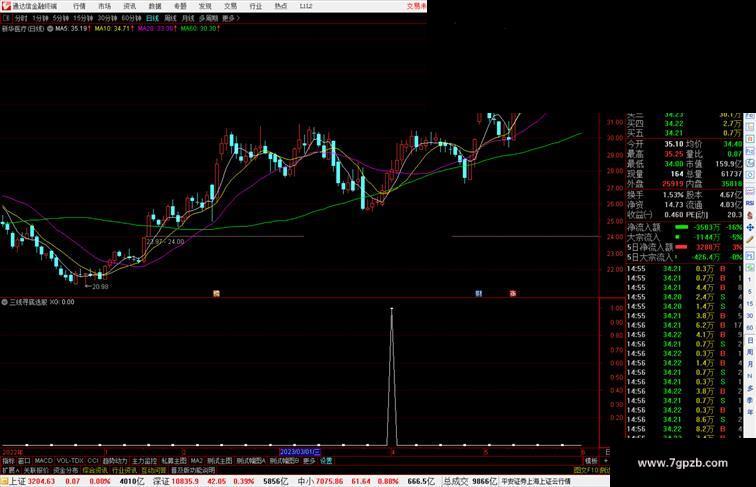Open the 数据 menu

click(155, 6)
